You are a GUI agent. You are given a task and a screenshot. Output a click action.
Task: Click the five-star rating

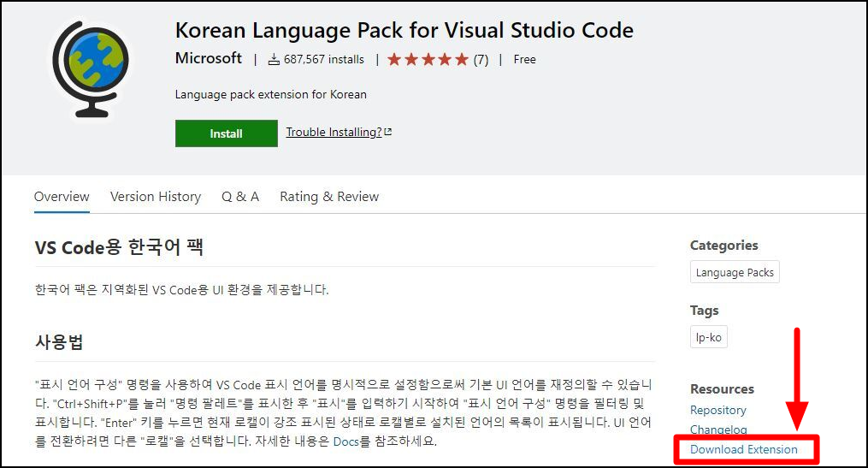pos(428,59)
